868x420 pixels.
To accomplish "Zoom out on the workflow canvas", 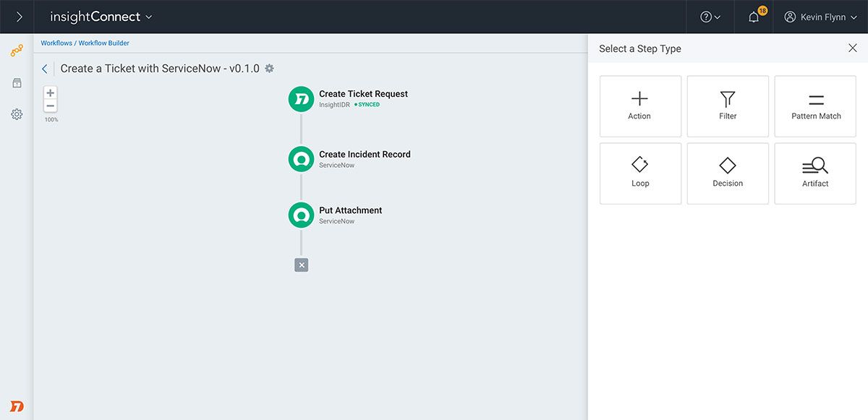I will [50, 106].
